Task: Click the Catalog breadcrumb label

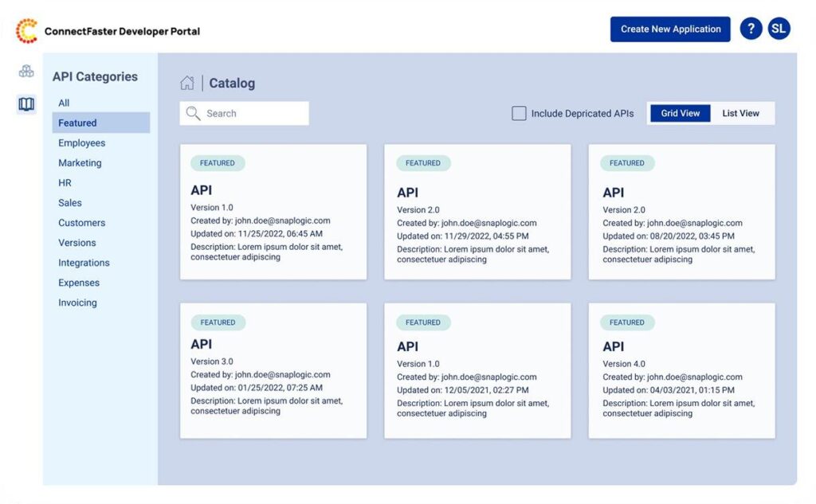Action: (231, 83)
